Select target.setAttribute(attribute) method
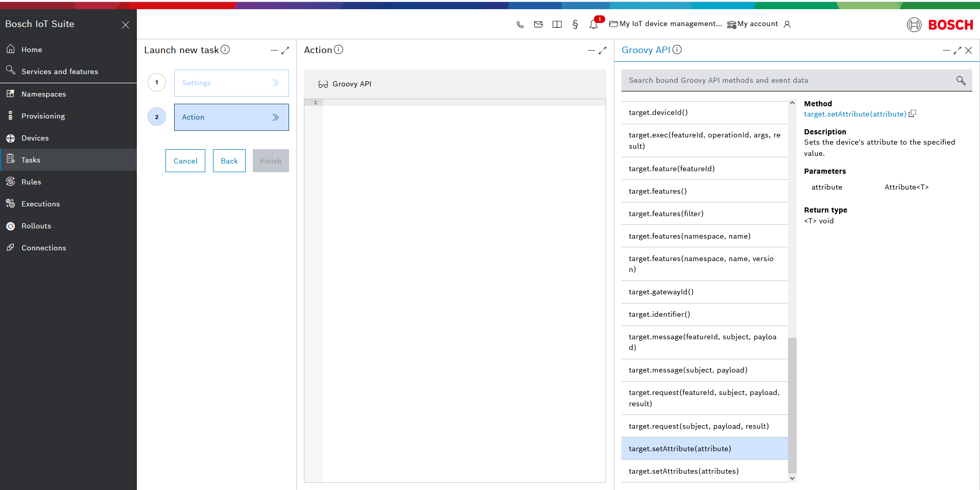This screenshot has height=490, width=980. pyautogui.click(x=705, y=449)
